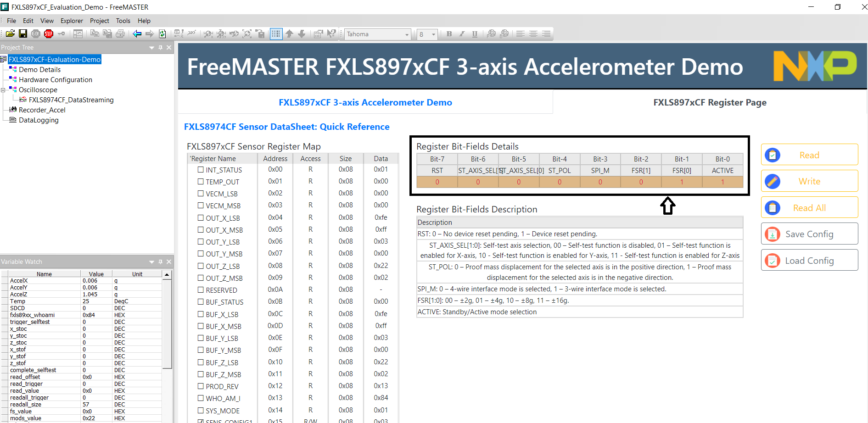Image resolution: width=868 pixels, height=423 pixels.
Task: Click the Refresh page icon
Action: click(x=162, y=33)
